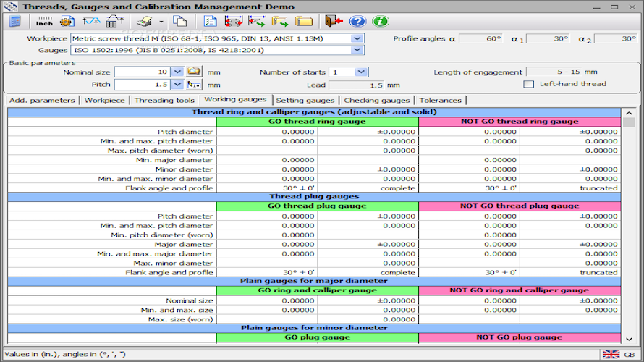Toggle the Inch units button
This screenshot has width=644, height=362.
click(x=44, y=22)
